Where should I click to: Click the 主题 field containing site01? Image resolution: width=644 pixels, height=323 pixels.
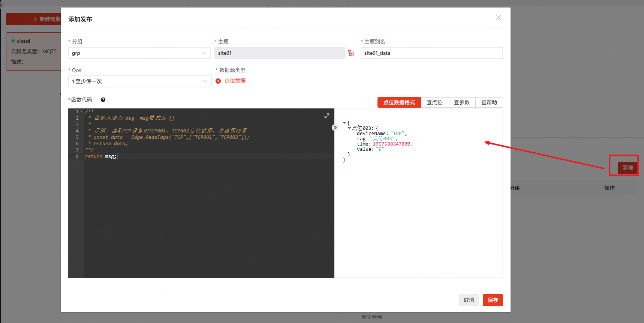click(x=279, y=53)
